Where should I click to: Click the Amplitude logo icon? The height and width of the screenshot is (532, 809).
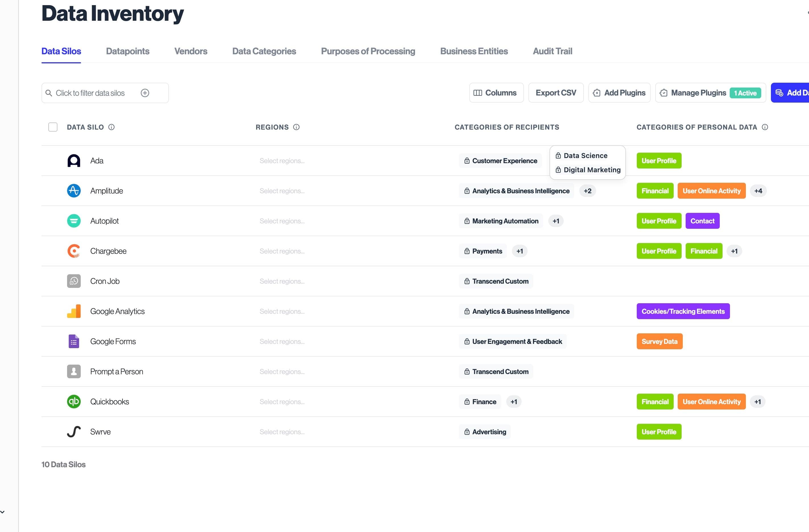(74, 191)
